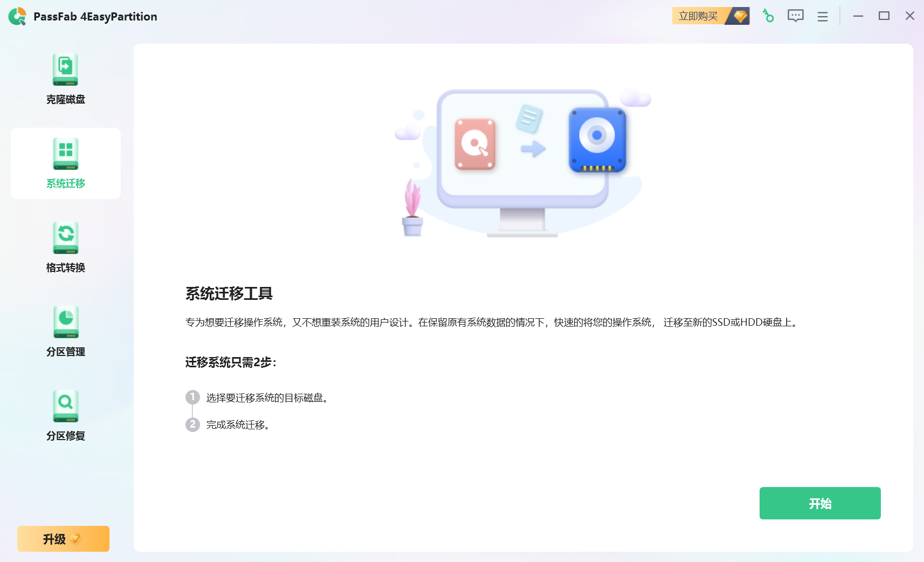The image size is (924, 562).
Task: Click the 系统迁移工具 heading
Action: (229, 293)
